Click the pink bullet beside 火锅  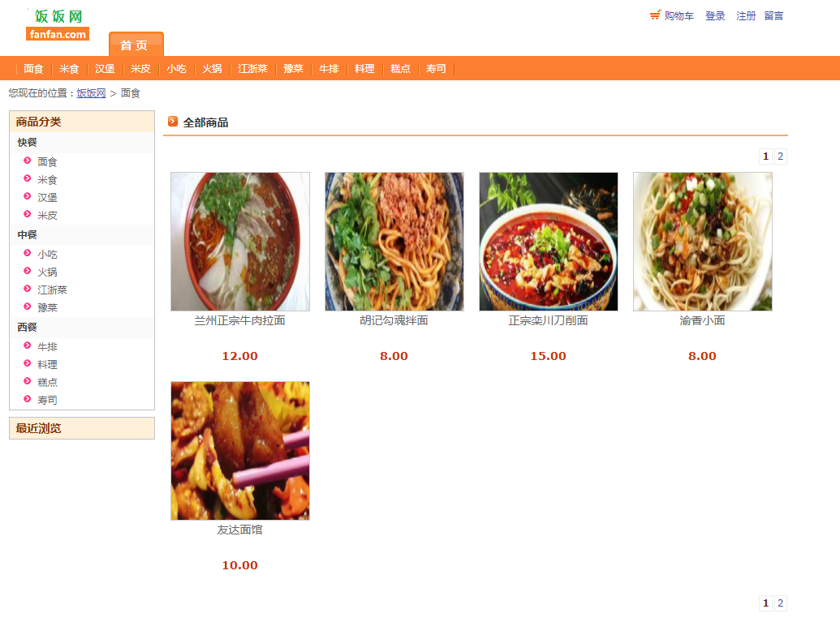28,271
